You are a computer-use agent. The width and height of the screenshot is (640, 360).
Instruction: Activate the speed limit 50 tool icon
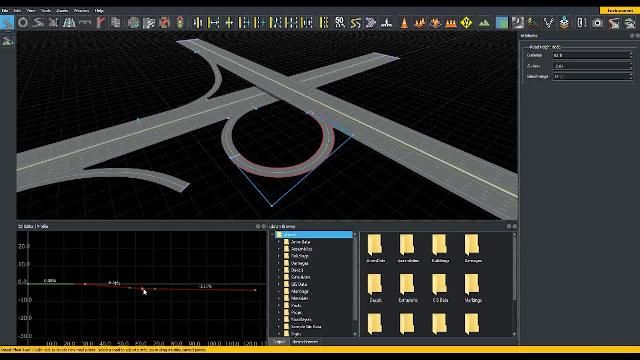click(340, 22)
